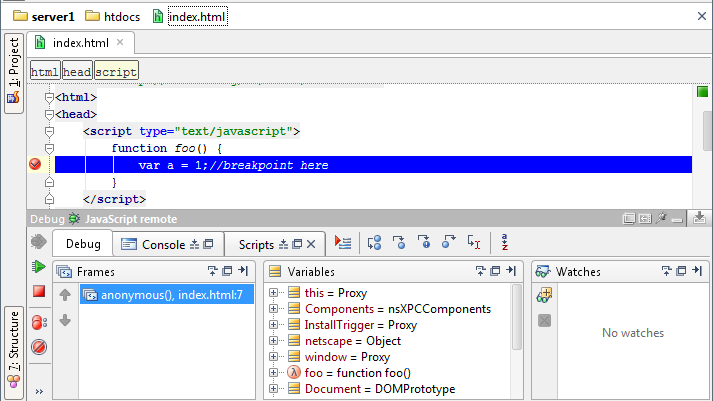Expand the foo = function foo() node
713x401 pixels.
coord(273,373)
